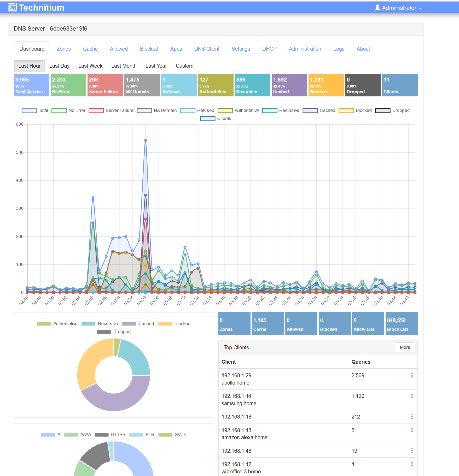Screen dimensions: 459x476
Task: Toggle the PTR record type legend swatch
Action: [x=136, y=435]
